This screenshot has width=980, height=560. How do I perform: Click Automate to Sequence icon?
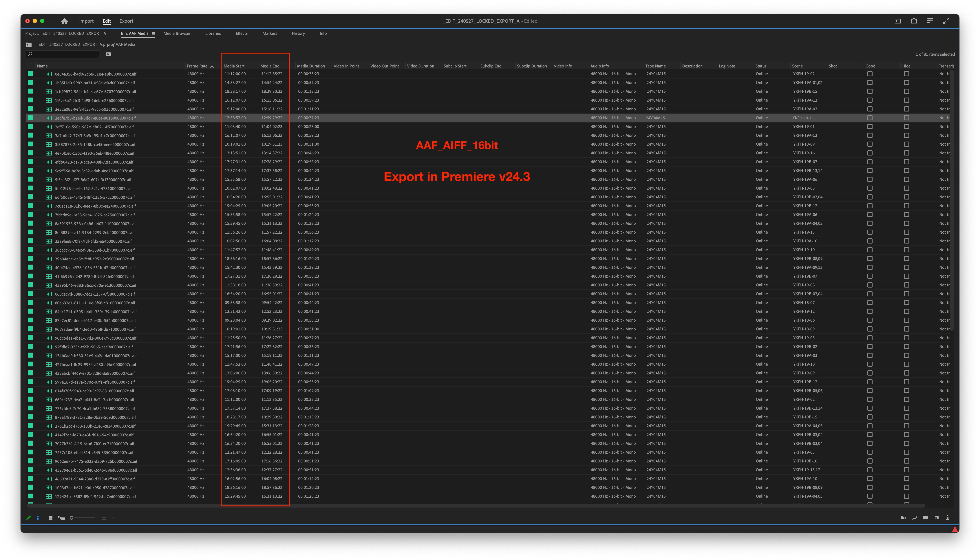tap(904, 518)
